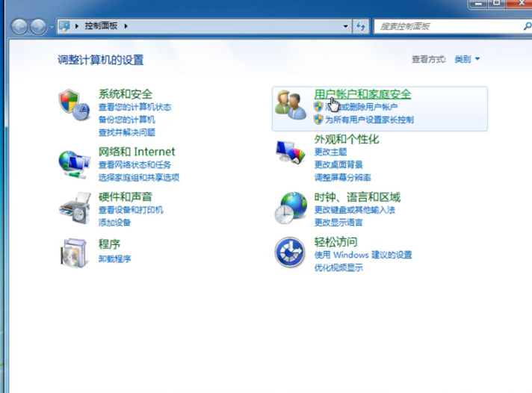Open the Clock, Language and Region globe icon

[x=291, y=208]
